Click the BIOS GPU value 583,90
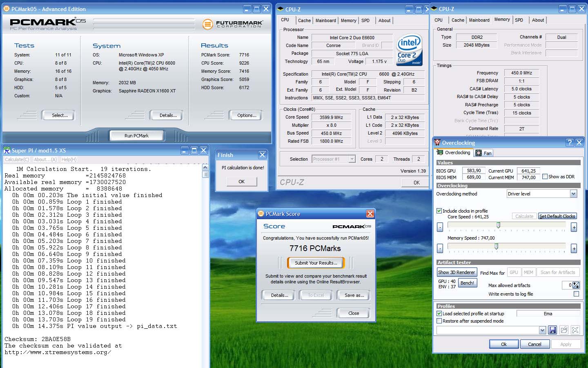 (474, 171)
